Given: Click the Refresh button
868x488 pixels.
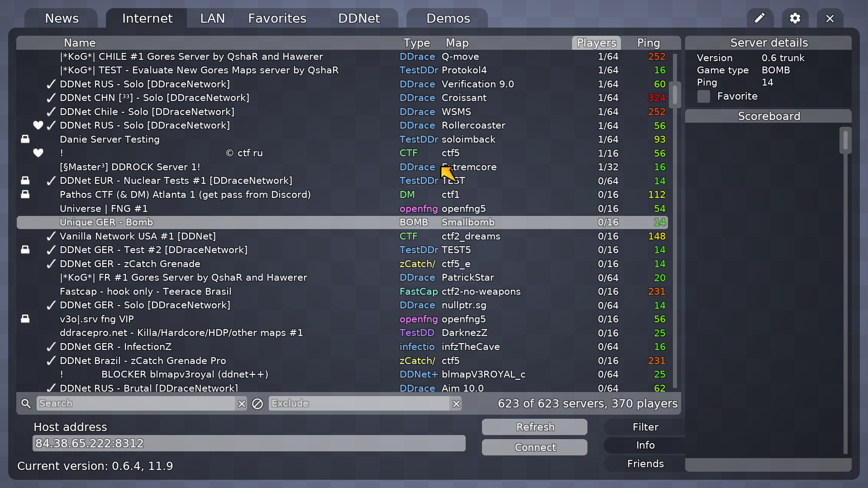Looking at the screenshot, I should (534, 426).
